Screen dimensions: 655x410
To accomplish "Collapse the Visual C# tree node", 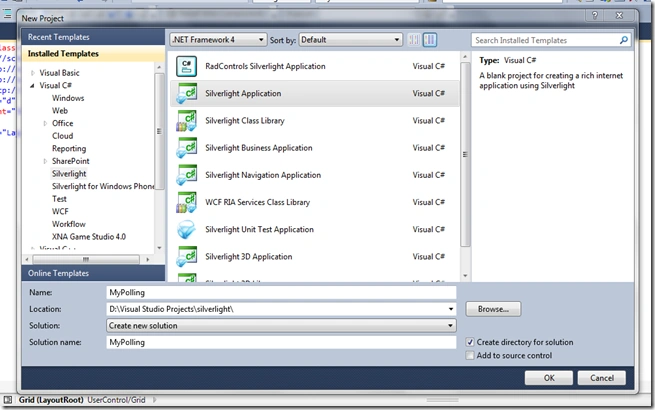I will tap(33, 86).
